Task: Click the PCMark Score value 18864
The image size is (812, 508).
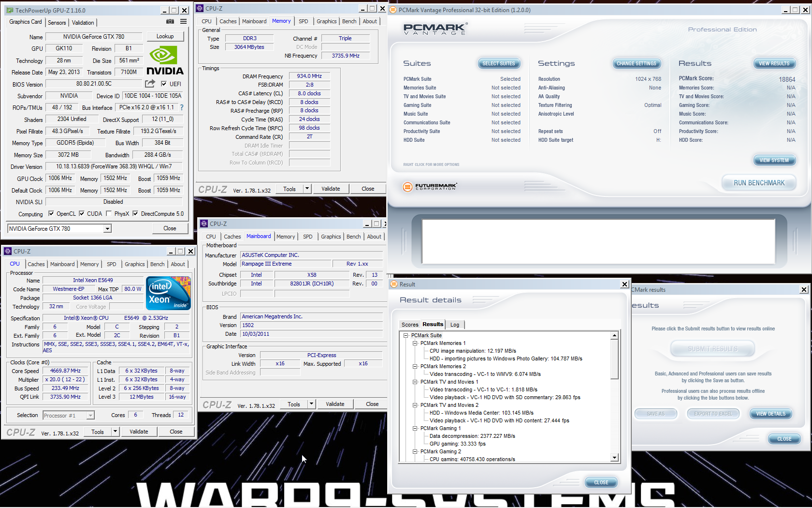Action: (x=787, y=79)
